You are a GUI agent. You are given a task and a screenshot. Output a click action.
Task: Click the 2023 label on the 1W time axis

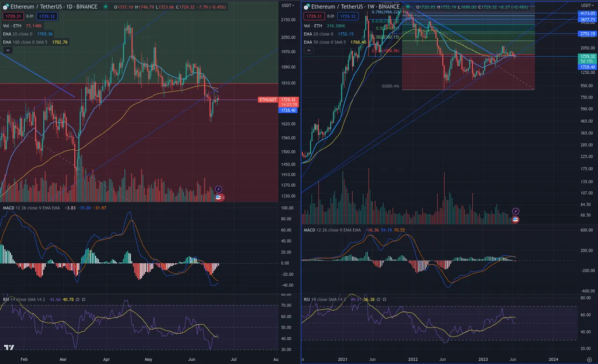click(483, 359)
